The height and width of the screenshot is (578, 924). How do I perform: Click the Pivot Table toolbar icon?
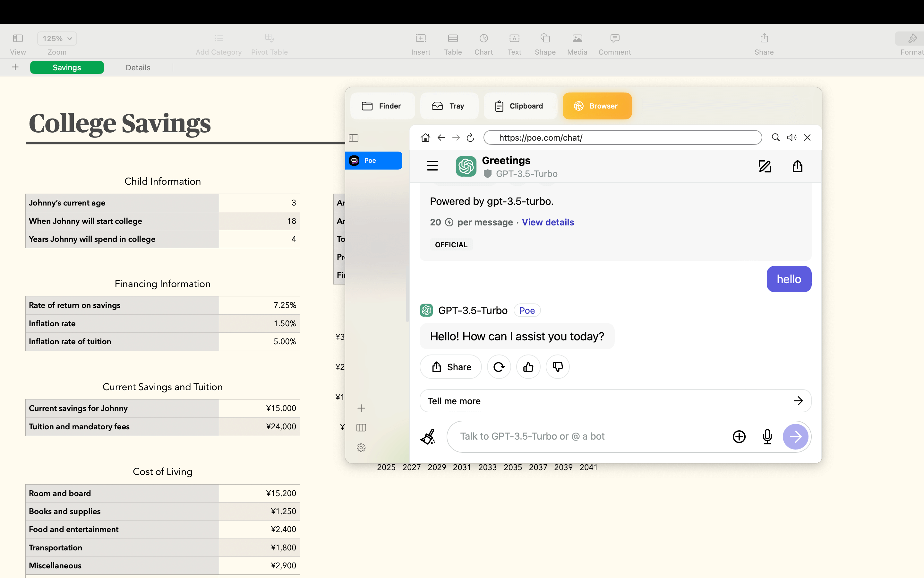pos(269,38)
